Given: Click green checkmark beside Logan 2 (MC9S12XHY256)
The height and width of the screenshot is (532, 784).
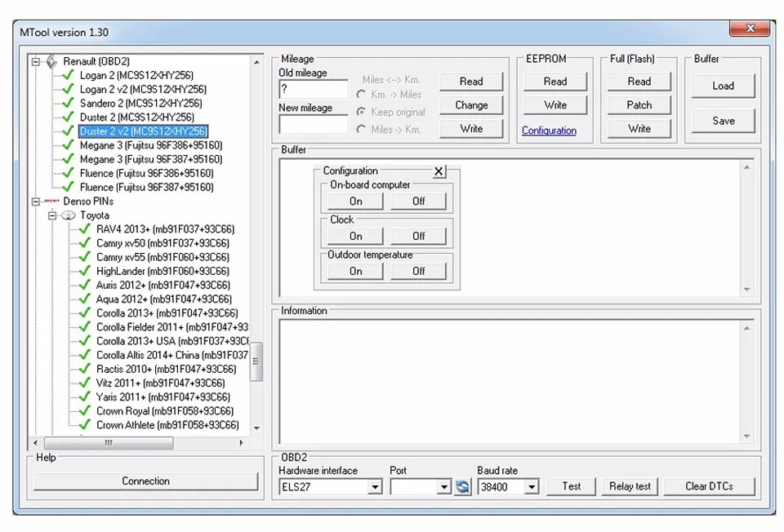Looking at the screenshot, I should pos(68,75).
